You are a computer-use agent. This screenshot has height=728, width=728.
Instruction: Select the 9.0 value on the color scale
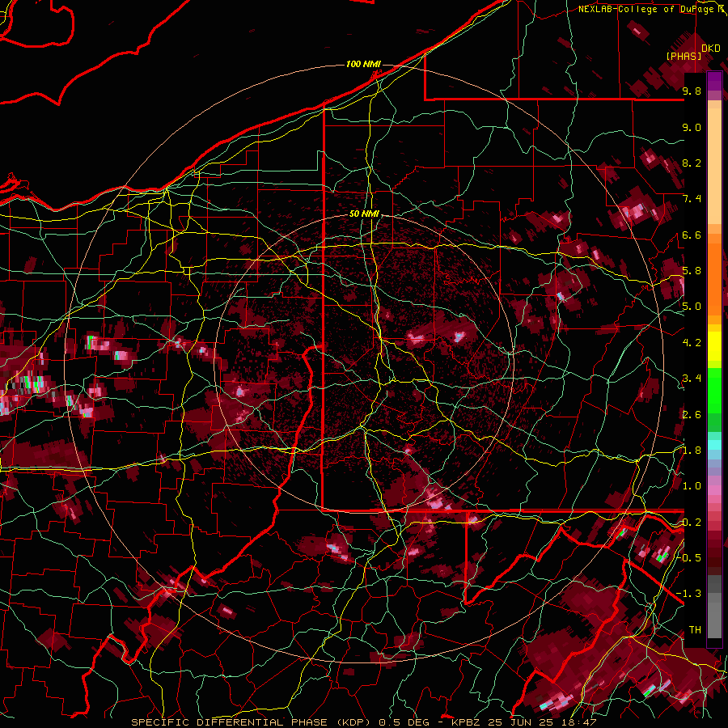pyautogui.click(x=692, y=127)
